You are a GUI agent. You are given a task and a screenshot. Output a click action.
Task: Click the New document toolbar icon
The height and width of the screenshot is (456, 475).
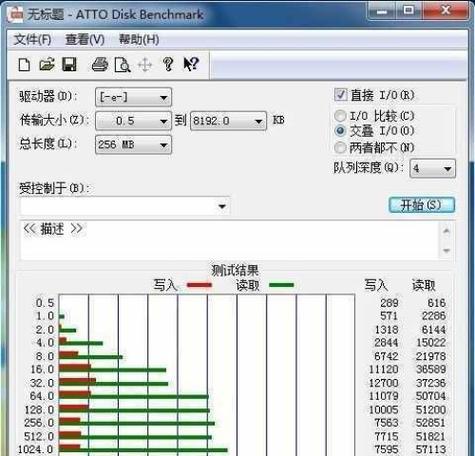[24, 64]
